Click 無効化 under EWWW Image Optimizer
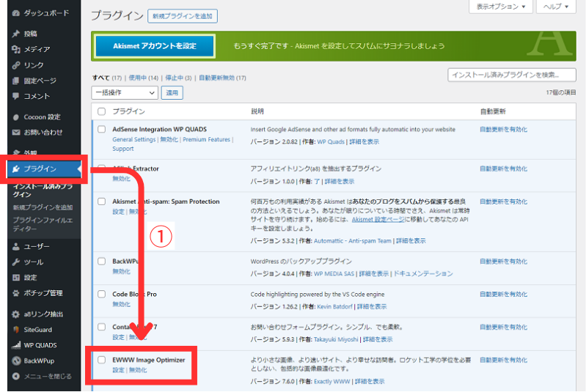Image resolution: width=586 pixels, height=392 pixels. click(x=138, y=370)
